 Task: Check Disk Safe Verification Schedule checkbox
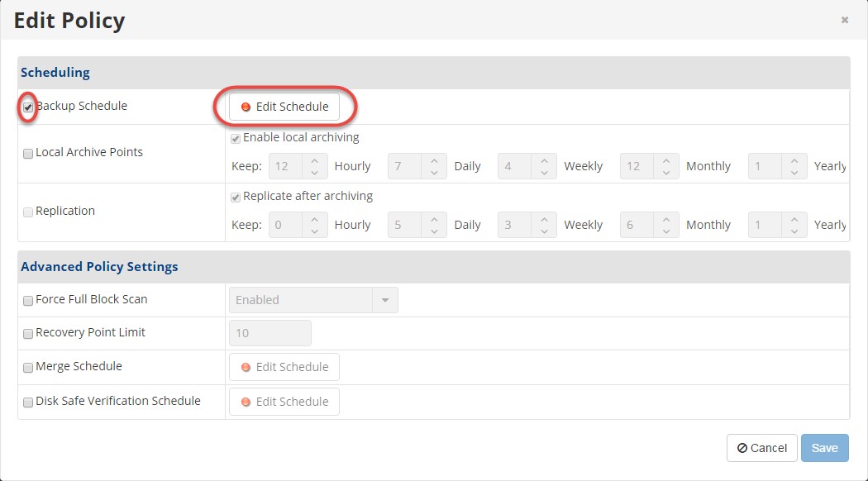27,402
